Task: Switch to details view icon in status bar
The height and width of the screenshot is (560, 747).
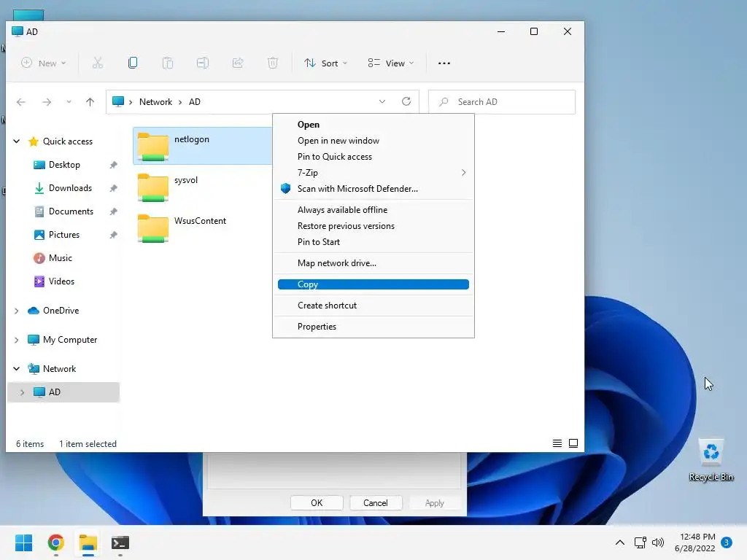Action: point(557,443)
